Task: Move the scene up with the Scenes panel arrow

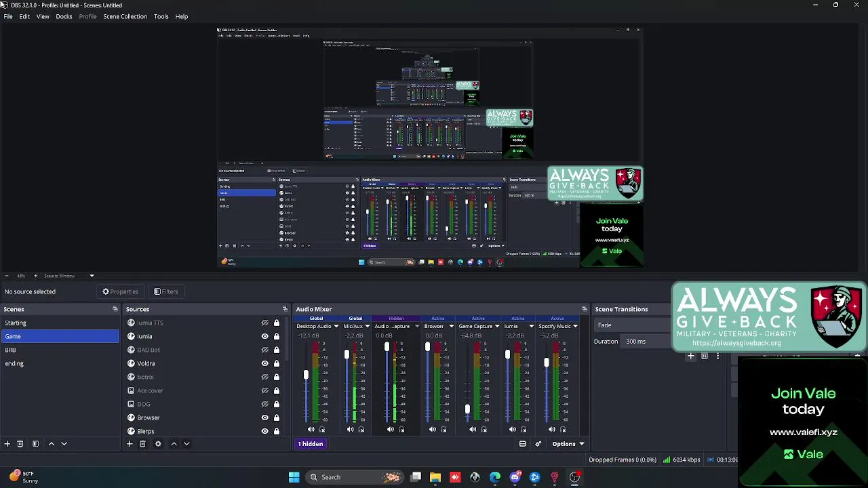Action: click(x=51, y=444)
